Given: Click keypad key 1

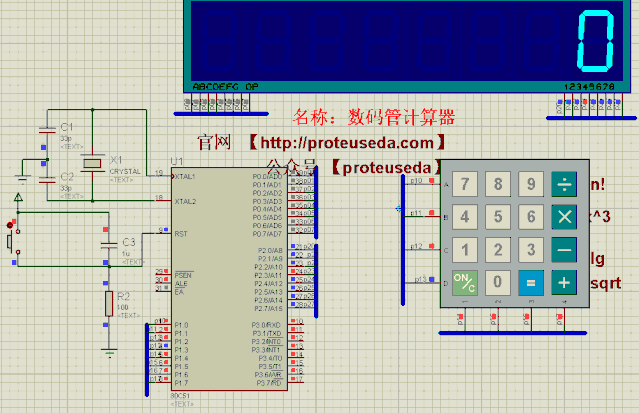Looking at the screenshot, I should (x=465, y=250).
